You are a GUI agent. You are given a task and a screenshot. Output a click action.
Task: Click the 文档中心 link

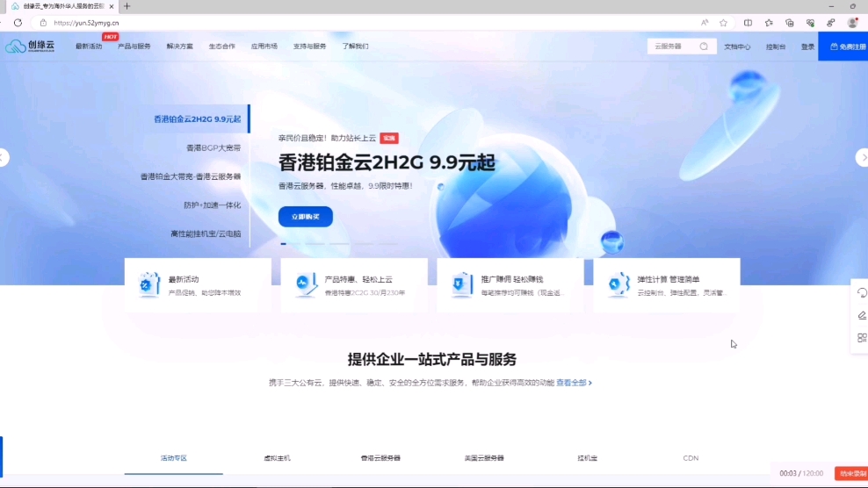(x=737, y=47)
